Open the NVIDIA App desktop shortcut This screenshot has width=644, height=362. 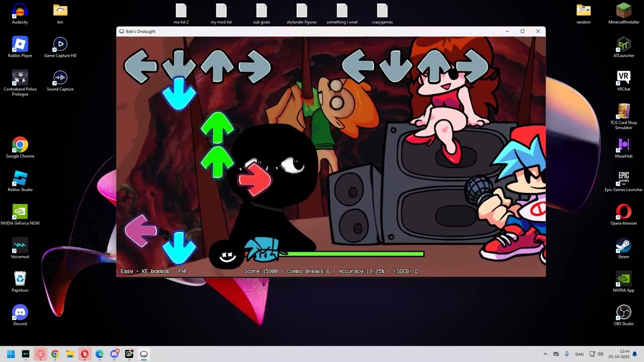[x=623, y=282]
